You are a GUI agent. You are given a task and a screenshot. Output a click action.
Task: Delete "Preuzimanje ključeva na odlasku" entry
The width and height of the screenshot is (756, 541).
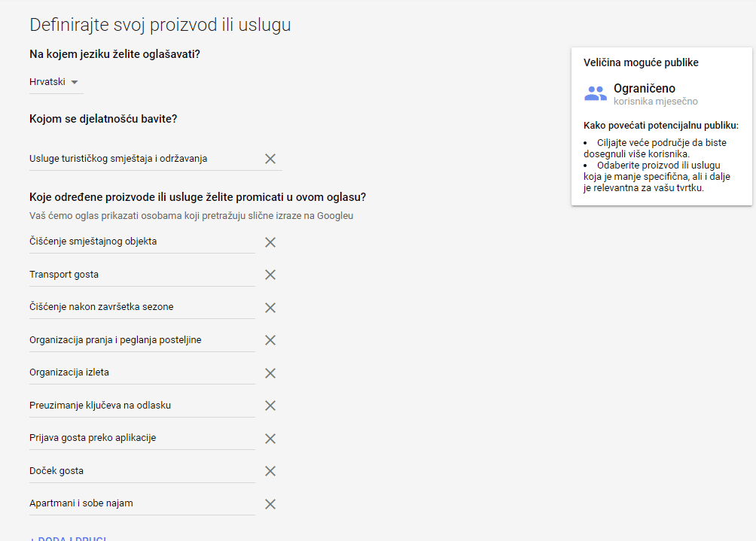click(270, 406)
